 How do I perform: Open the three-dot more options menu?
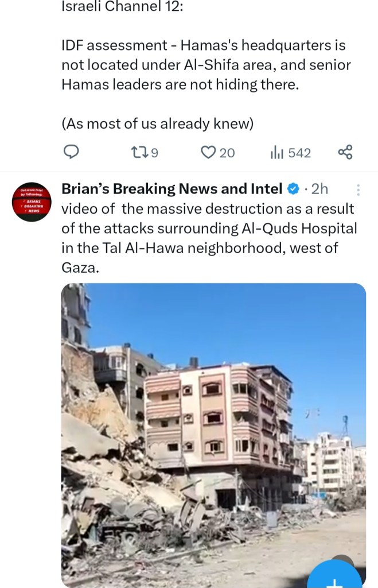coord(358,189)
